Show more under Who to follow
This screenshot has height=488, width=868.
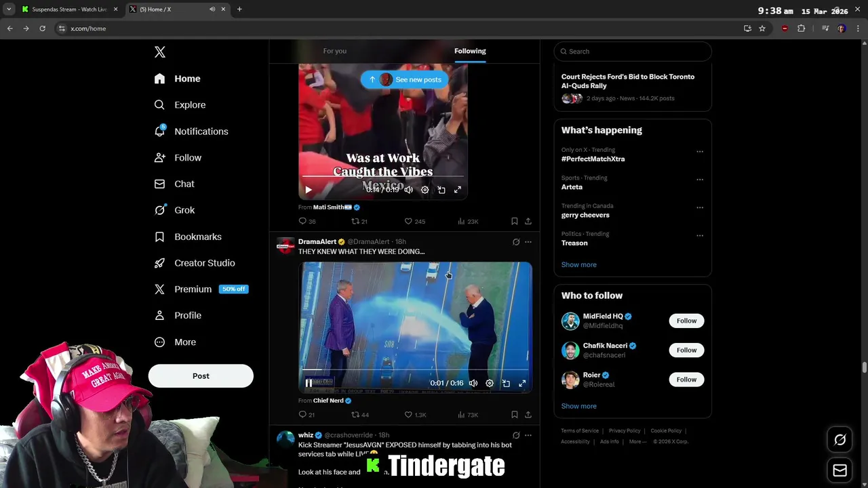(x=579, y=406)
